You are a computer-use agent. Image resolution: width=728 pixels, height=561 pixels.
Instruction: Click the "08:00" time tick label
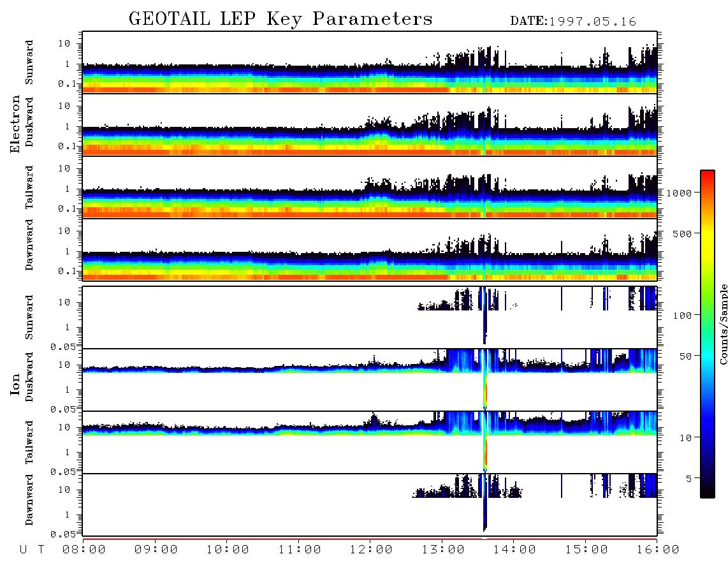point(84,550)
